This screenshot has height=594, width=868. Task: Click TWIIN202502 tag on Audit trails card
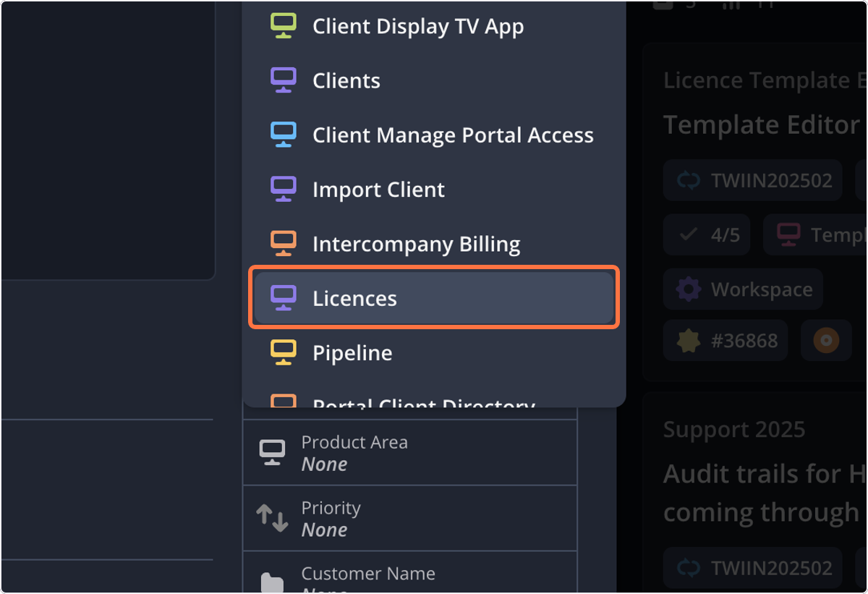(x=753, y=568)
